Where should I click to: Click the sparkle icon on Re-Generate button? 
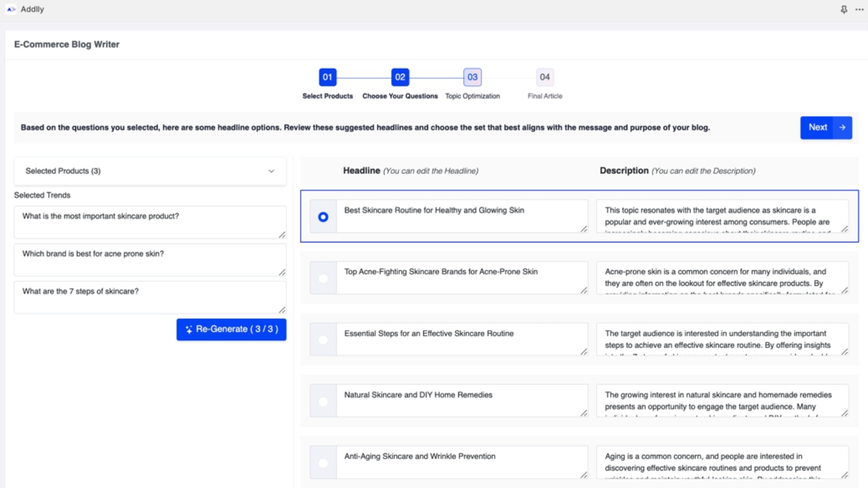[188, 330]
